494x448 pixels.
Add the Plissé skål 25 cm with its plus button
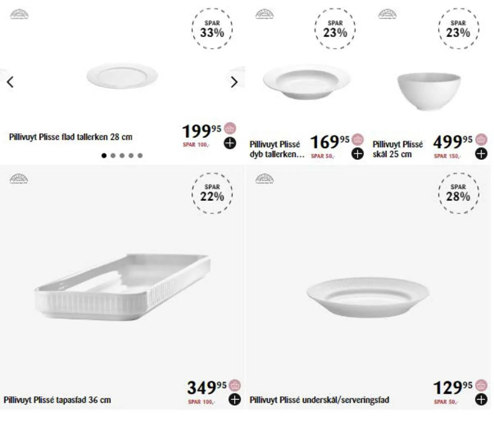click(x=481, y=154)
